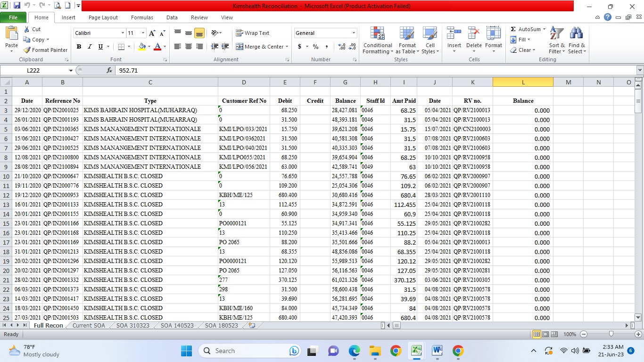Open Format as Table gallery

pyautogui.click(x=407, y=41)
